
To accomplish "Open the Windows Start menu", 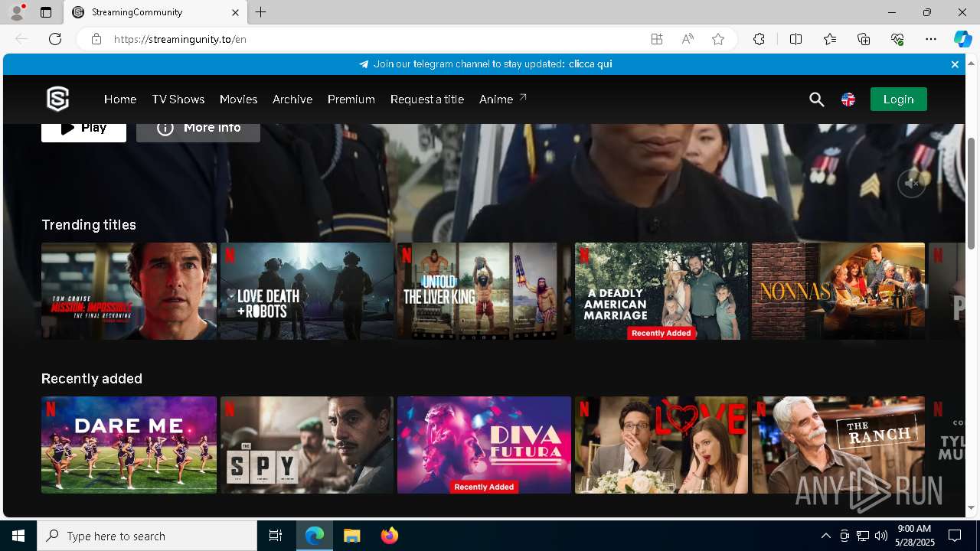I will (x=18, y=536).
